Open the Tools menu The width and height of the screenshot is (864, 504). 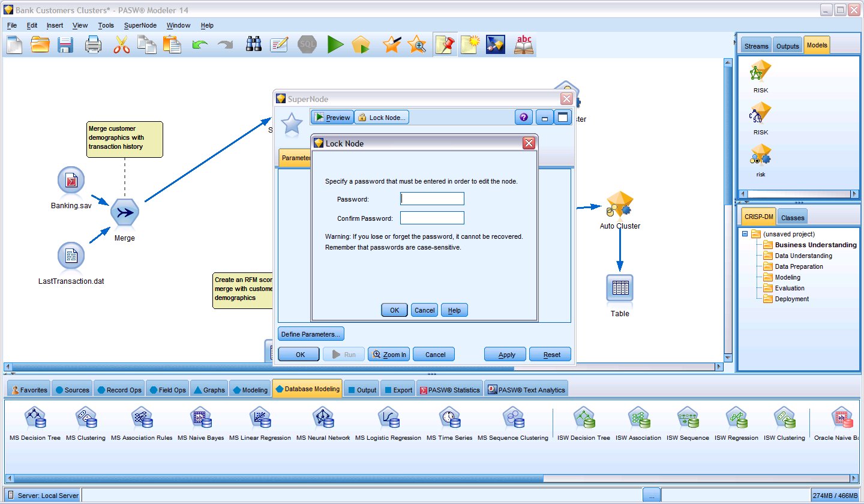[106, 25]
